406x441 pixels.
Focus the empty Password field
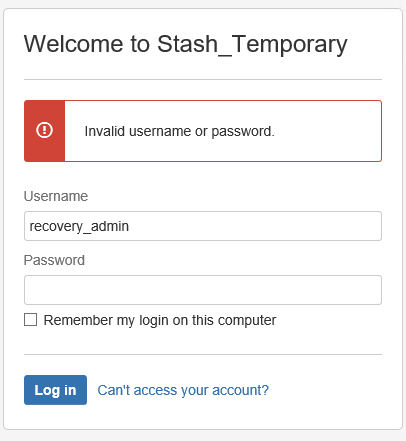click(203, 290)
